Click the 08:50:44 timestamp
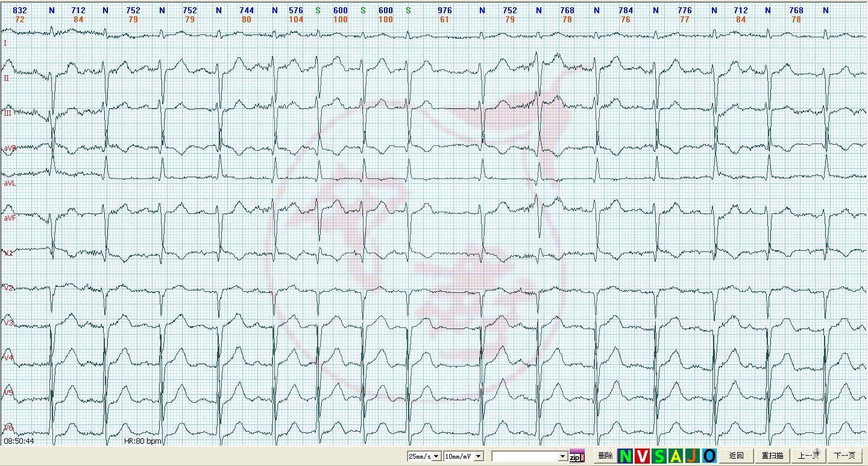Screen dimensions: 868x466 (19, 441)
